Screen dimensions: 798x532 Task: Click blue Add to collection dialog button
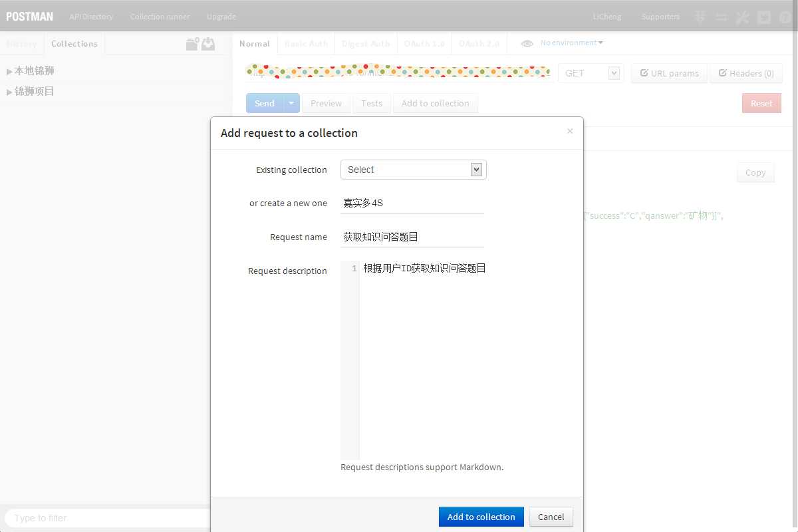tap(481, 517)
